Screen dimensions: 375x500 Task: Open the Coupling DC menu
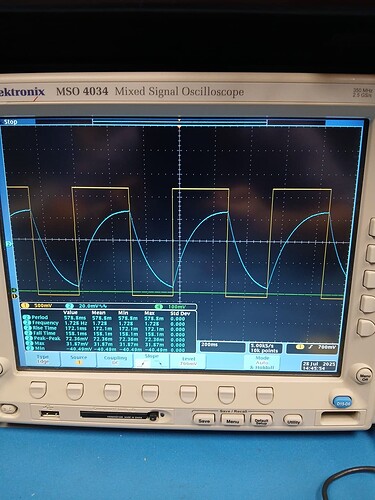pos(115,360)
